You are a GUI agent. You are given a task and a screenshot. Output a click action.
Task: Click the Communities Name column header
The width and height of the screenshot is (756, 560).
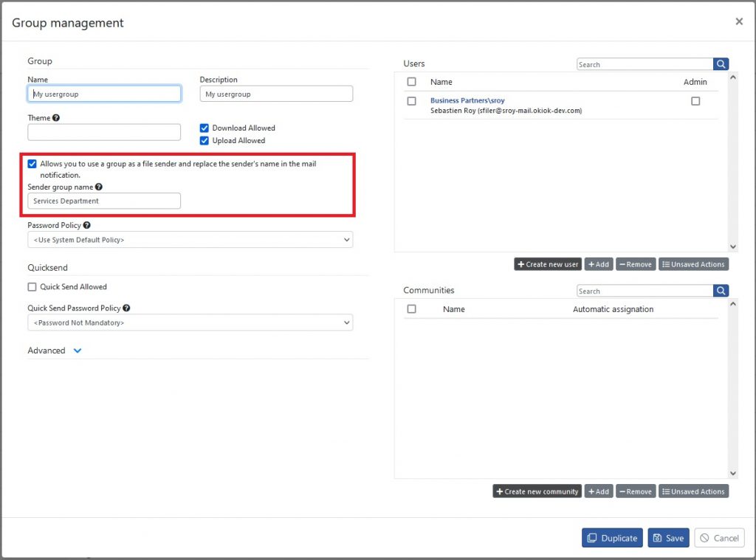tap(454, 309)
